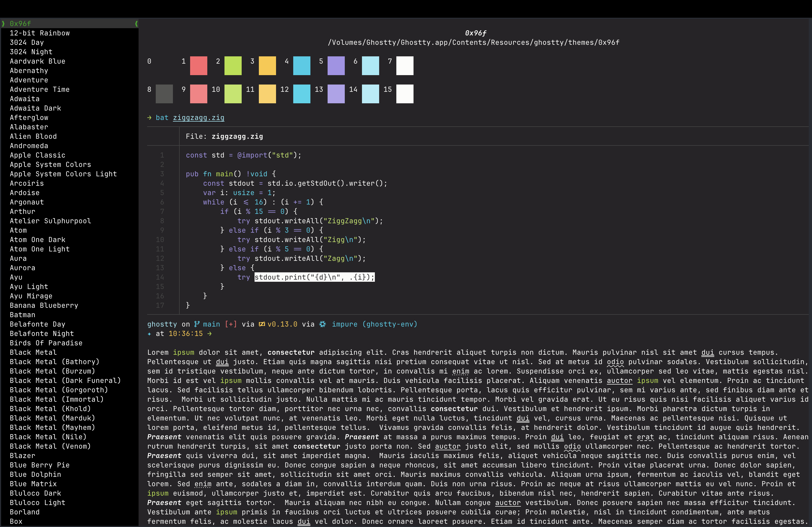The image size is (812, 527).
Task: Pick Black Metal (Gorgoroth) theme
Action: point(59,390)
